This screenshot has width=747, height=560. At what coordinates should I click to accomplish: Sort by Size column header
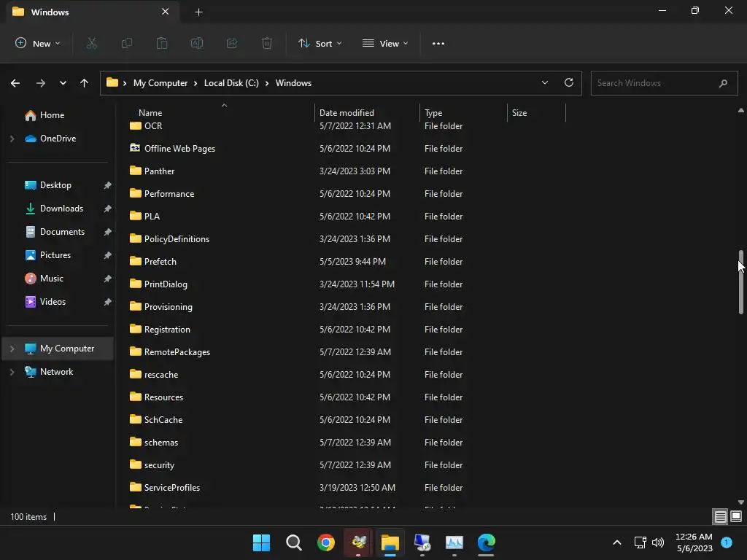click(519, 113)
